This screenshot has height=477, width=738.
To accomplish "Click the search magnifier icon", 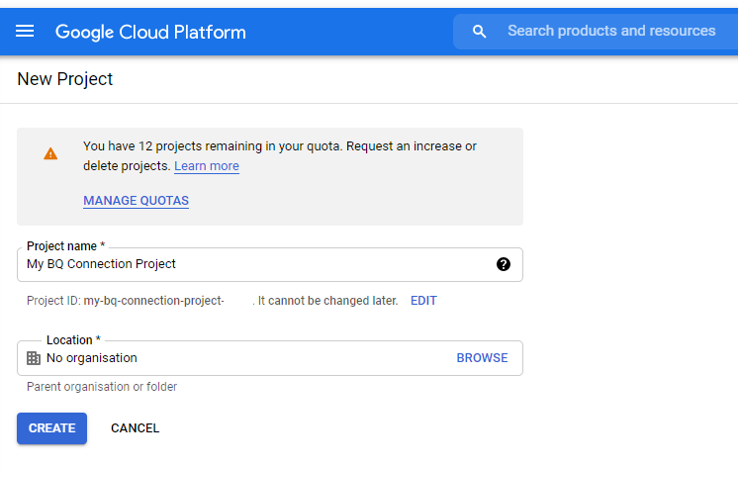I will pos(479,32).
